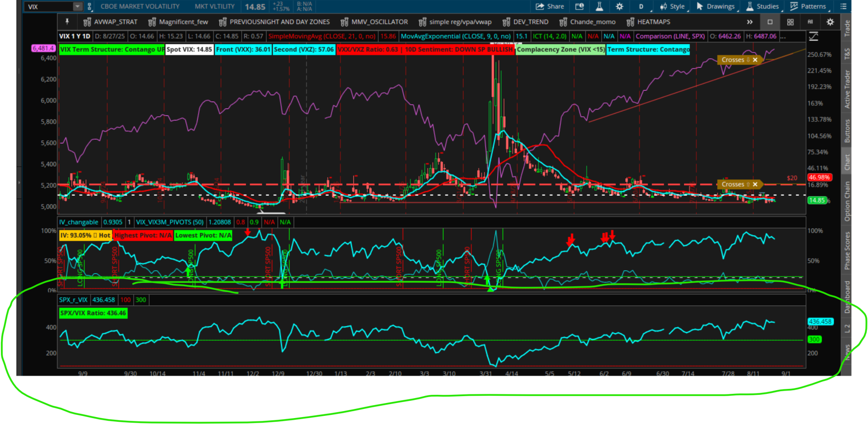Image resolution: width=868 pixels, height=424 pixels.
Task: Click the IV_changable study label
Action: pos(79,222)
